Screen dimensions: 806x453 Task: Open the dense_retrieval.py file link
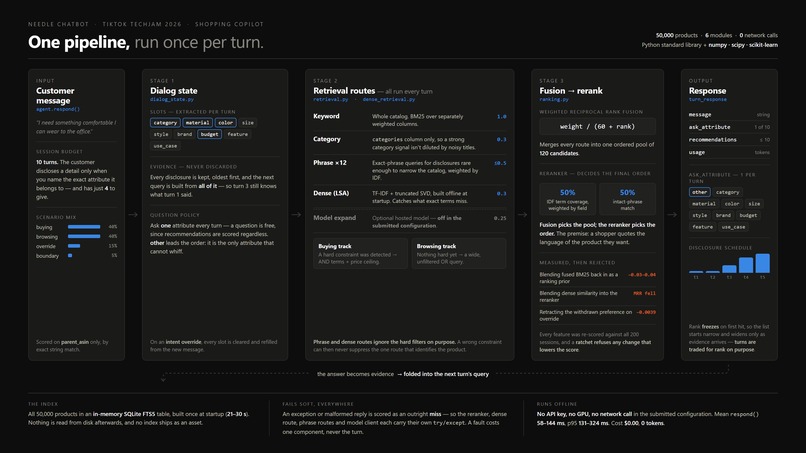point(389,99)
